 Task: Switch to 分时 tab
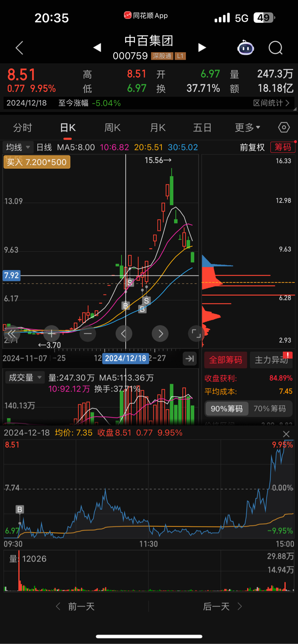[x=23, y=127]
